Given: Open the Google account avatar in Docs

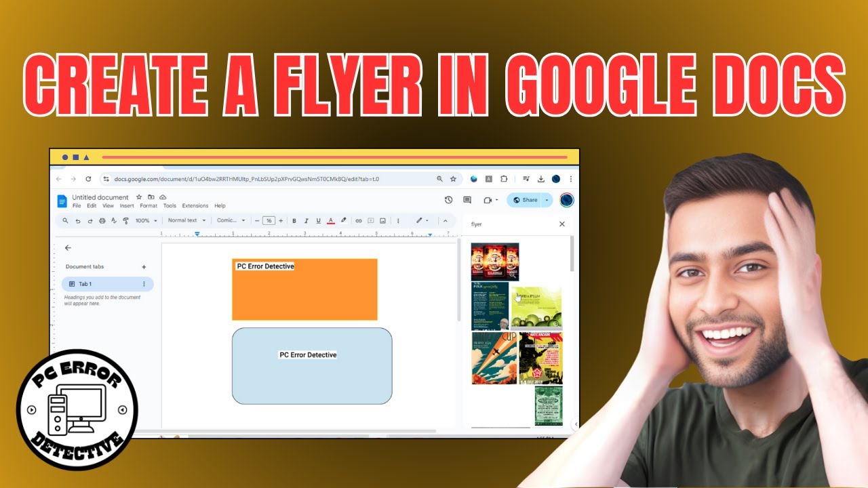Looking at the screenshot, I should pyautogui.click(x=567, y=200).
